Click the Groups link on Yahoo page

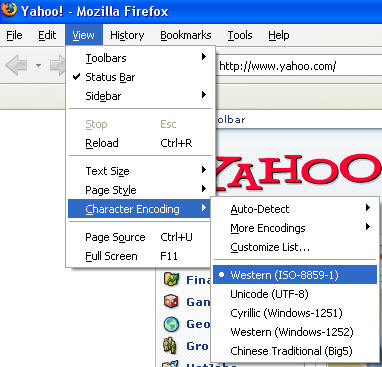198,346
